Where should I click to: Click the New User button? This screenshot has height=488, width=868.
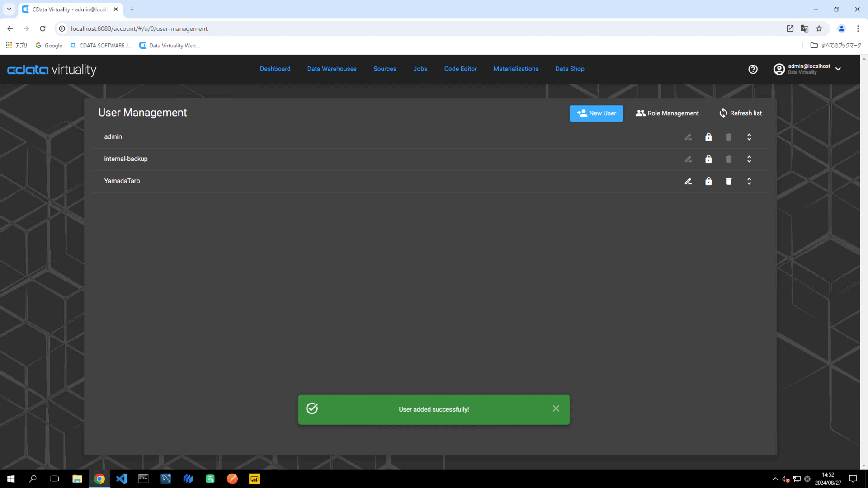click(x=596, y=113)
